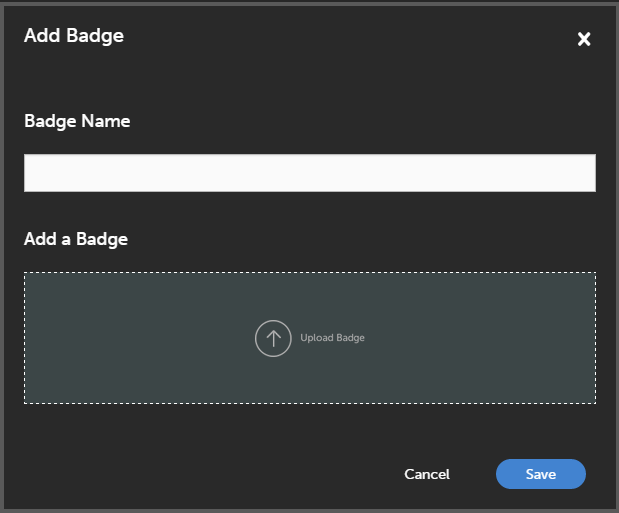
Task: Open file upload via the arrow icon
Action: point(273,338)
